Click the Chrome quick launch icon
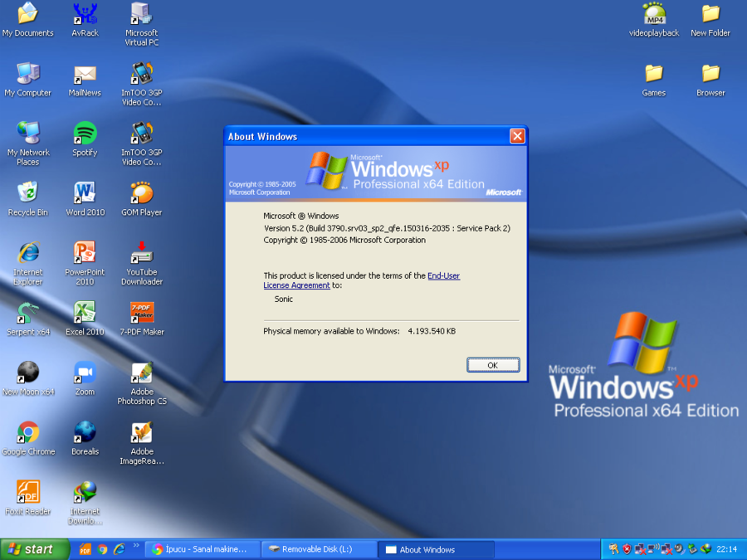 (102, 549)
